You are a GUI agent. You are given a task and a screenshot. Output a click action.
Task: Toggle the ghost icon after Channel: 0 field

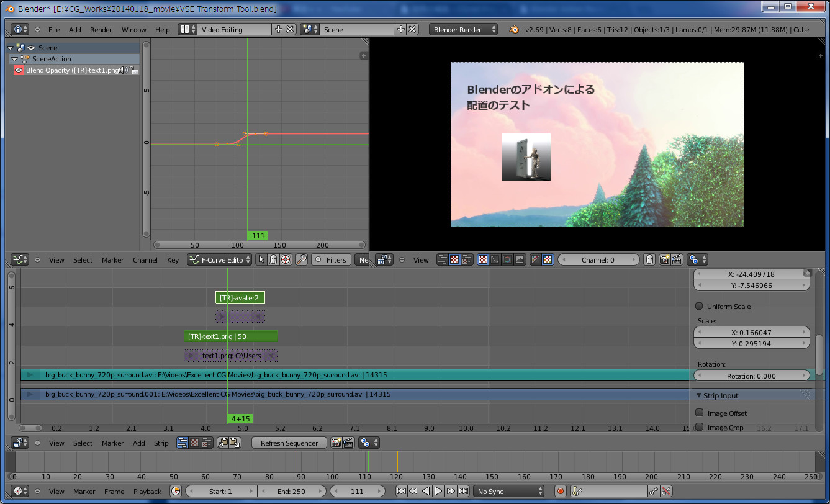[649, 260]
